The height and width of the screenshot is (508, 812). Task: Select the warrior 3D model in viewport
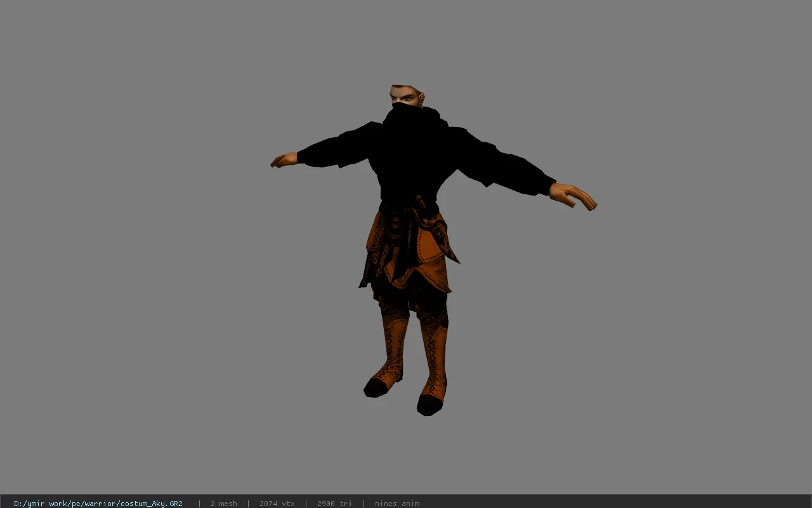tap(433, 250)
